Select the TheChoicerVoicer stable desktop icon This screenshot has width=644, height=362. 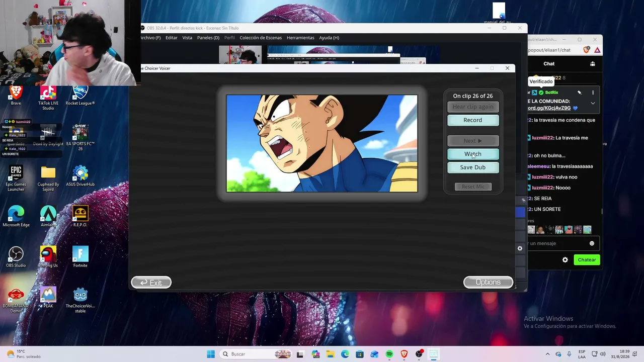point(80,300)
